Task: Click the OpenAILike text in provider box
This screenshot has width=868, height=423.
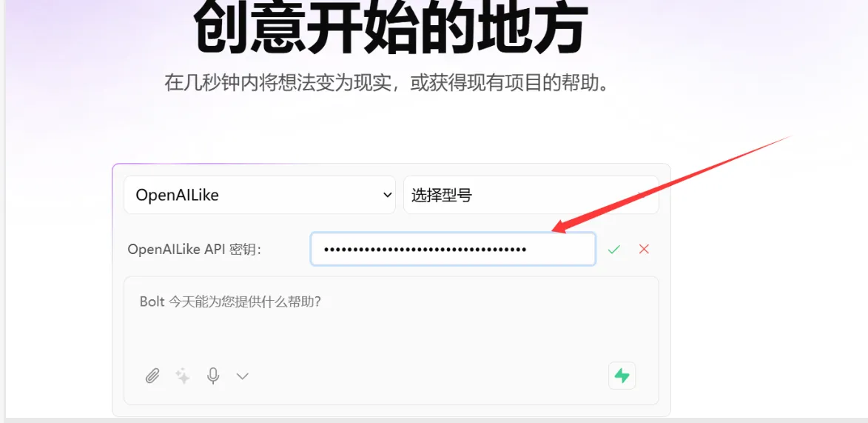Action: pyautogui.click(x=177, y=195)
